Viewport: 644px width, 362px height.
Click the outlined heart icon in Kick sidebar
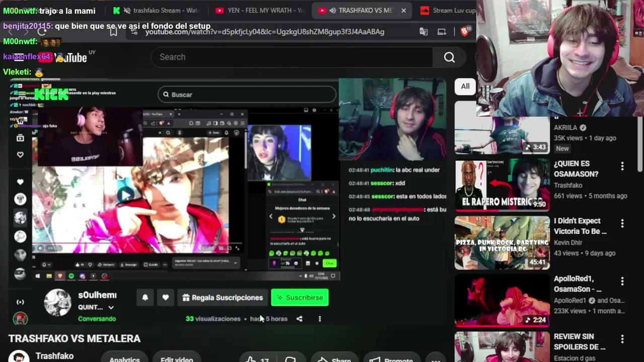(x=20, y=154)
